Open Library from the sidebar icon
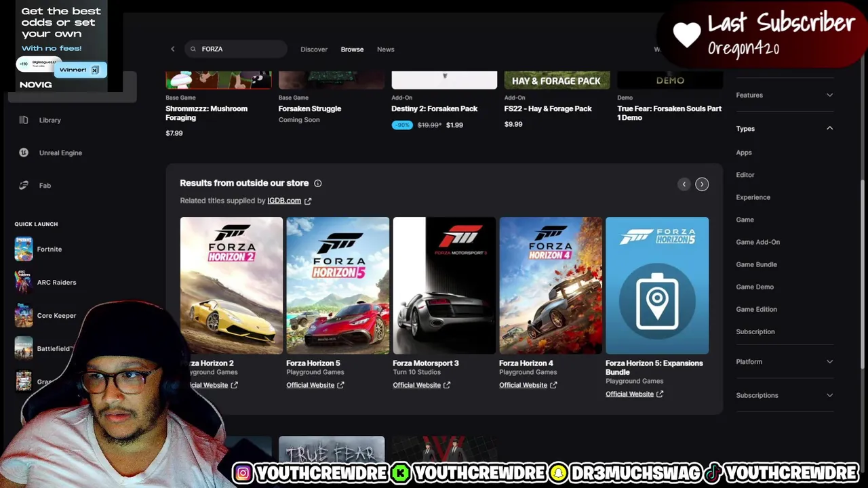 click(x=24, y=120)
